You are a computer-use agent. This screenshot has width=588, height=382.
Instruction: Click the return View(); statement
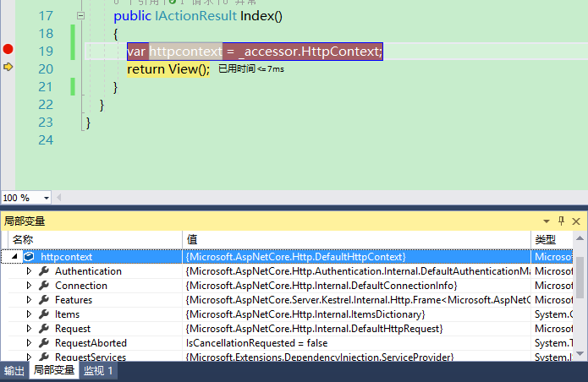click(168, 69)
